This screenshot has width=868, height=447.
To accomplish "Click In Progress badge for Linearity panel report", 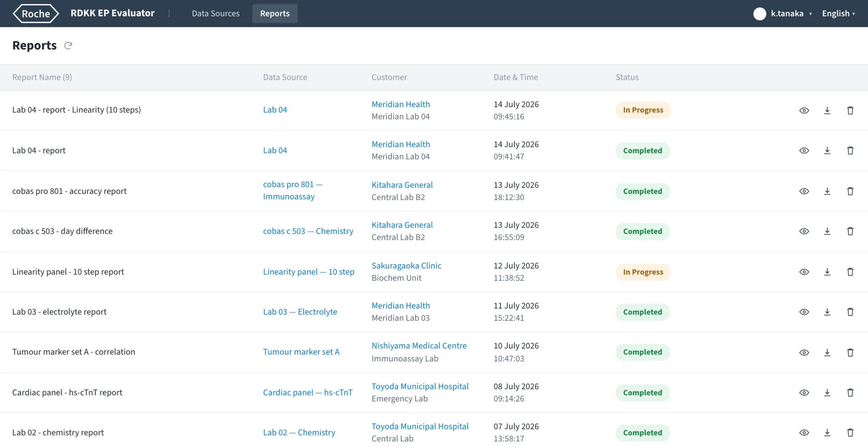I will point(643,272).
